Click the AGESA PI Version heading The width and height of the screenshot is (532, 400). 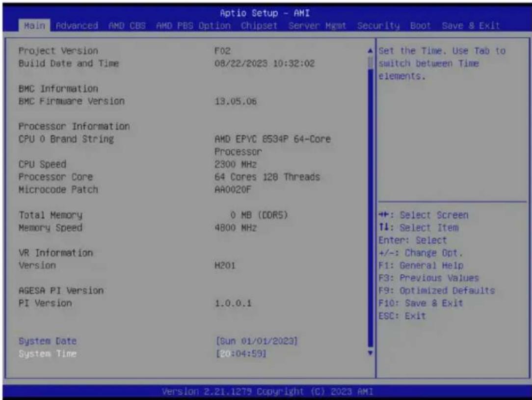[61, 291]
